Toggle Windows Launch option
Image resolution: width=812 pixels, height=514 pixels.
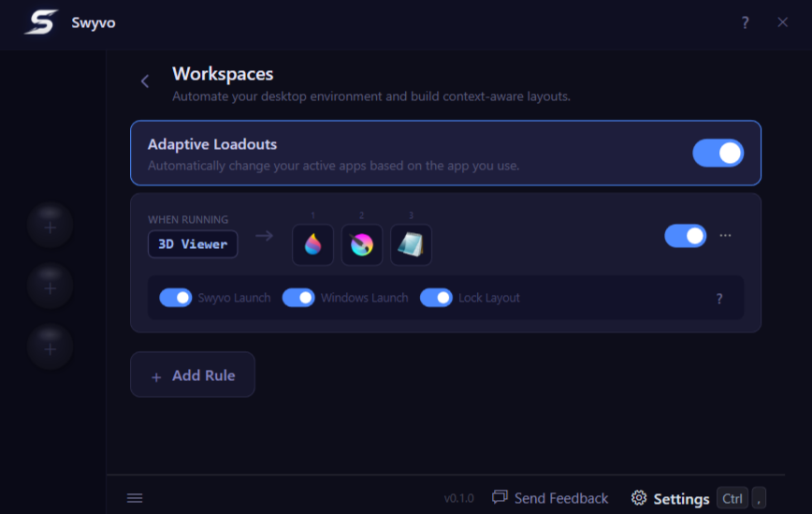298,298
